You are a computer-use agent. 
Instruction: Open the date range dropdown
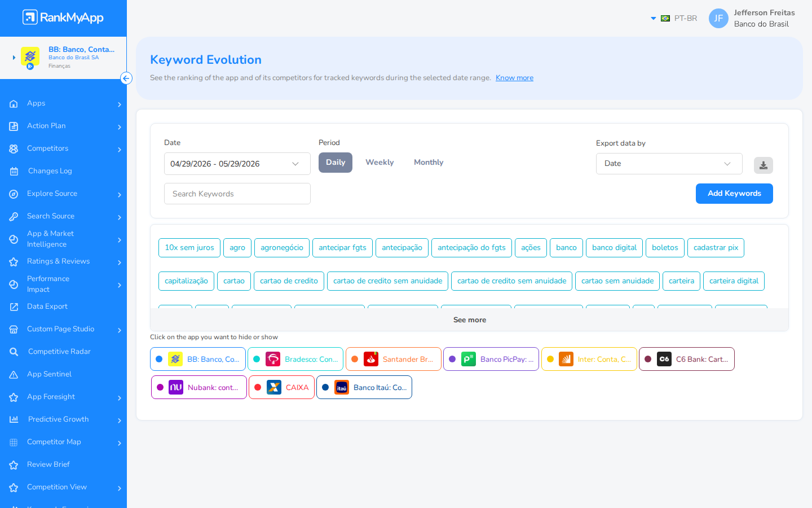(x=237, y=164)
